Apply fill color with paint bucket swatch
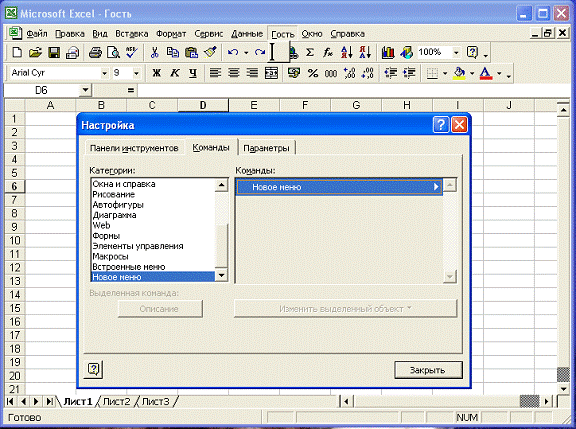 tap(459, 73)
